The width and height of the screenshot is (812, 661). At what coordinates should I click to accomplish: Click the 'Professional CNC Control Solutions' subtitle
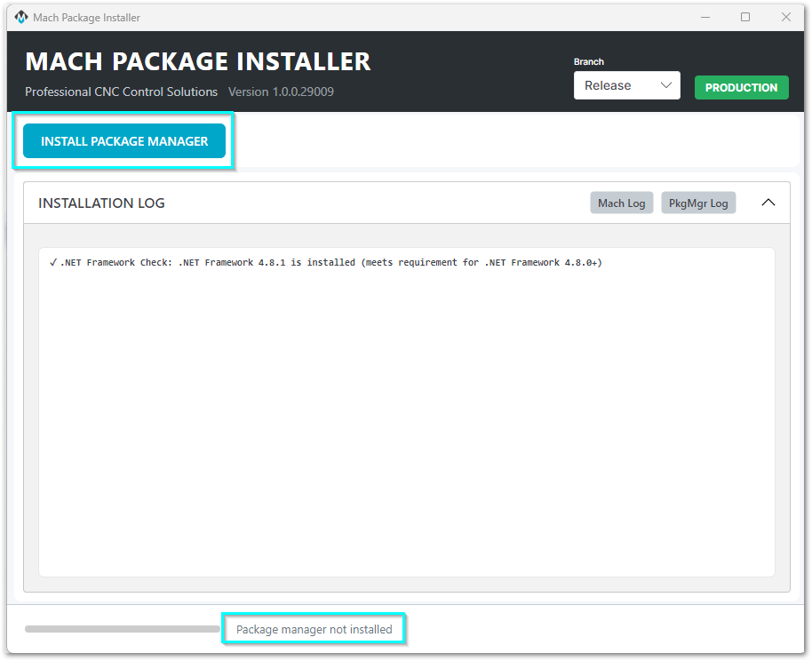pyautogui.click(x=121, y=92)
